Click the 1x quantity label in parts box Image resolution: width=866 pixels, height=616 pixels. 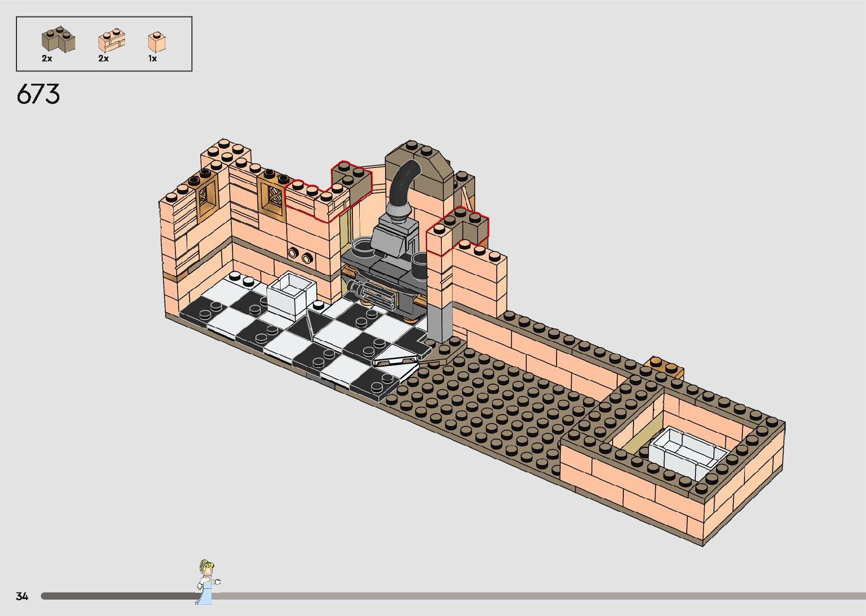tap(153, 58)
